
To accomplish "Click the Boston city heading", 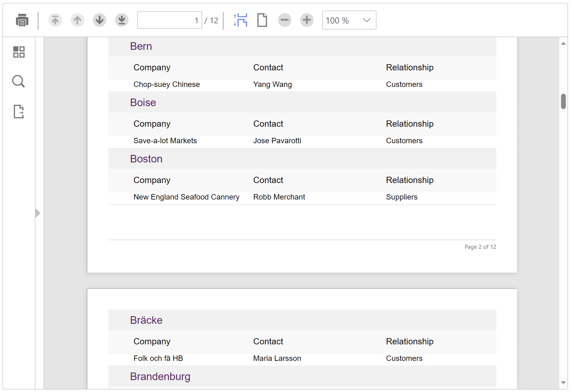I will [146, 159].
